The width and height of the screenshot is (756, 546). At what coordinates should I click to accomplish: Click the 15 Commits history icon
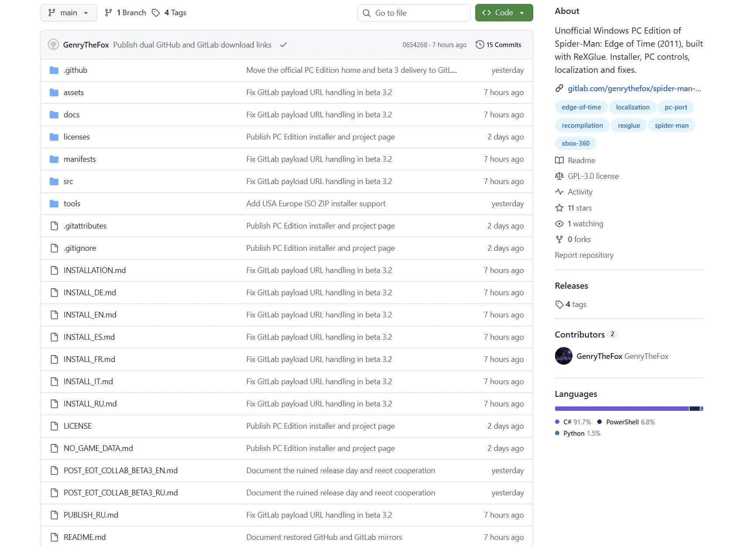(x=480, y=44)
